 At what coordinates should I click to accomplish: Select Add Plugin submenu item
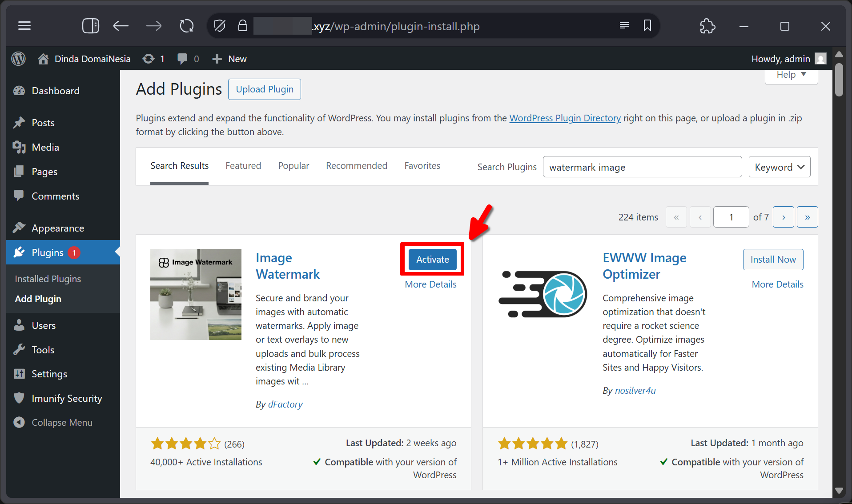pos(38,299)
